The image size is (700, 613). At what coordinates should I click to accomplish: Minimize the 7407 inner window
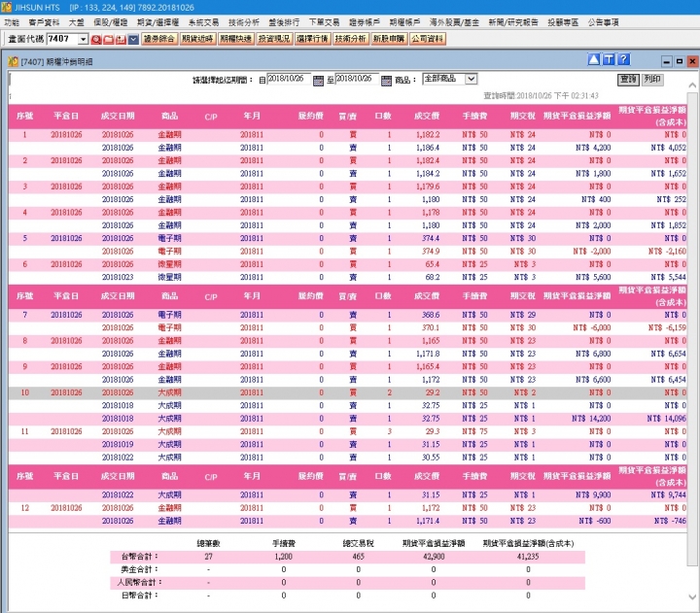click(667, 61)
